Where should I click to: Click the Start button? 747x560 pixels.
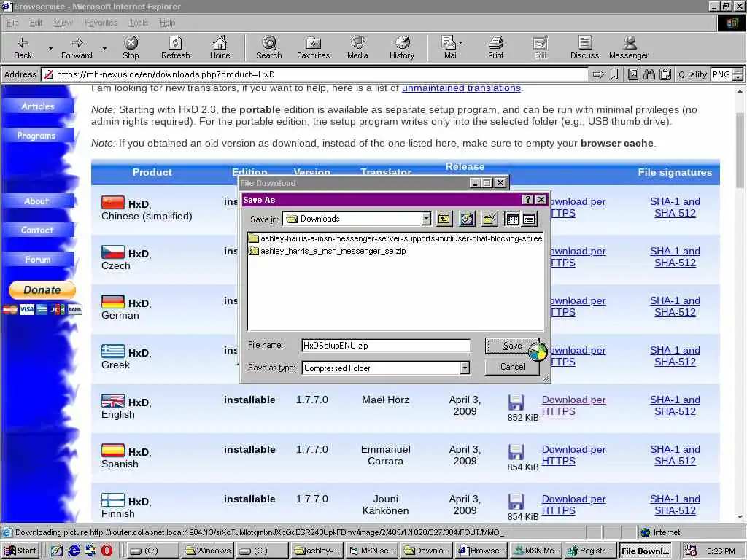[20, 551]
